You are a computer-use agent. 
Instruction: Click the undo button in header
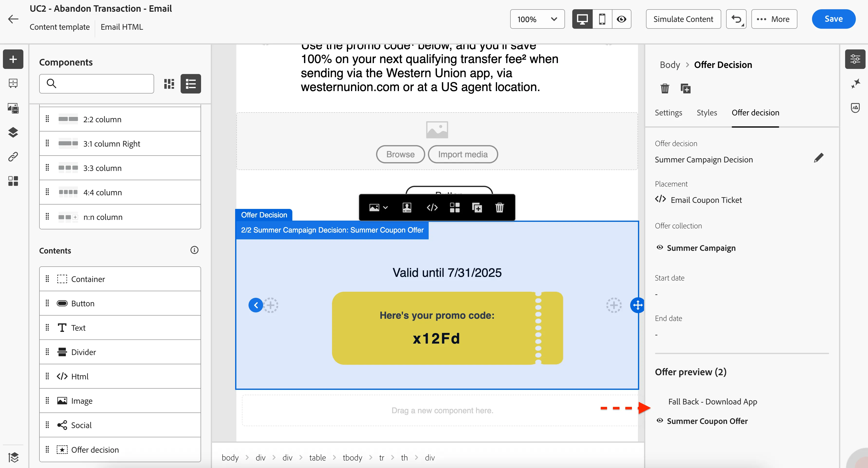point(736,19)
